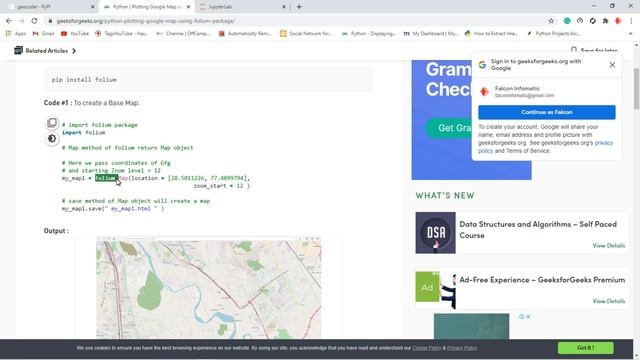
Task: Open the Python Projects Arc bookmark
Action: click(x=553, y=33)
